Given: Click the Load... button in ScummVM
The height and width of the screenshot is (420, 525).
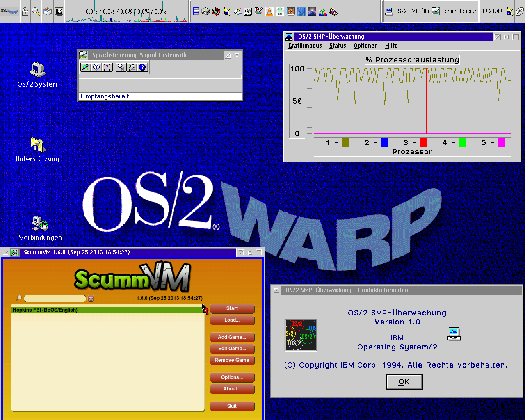Looking at the screenshot, I should [x=232, y=320].
